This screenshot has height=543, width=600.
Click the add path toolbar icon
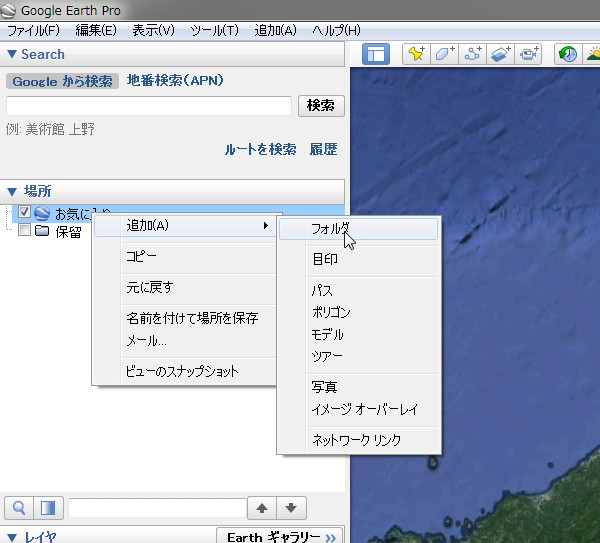[x=473, y=54]
